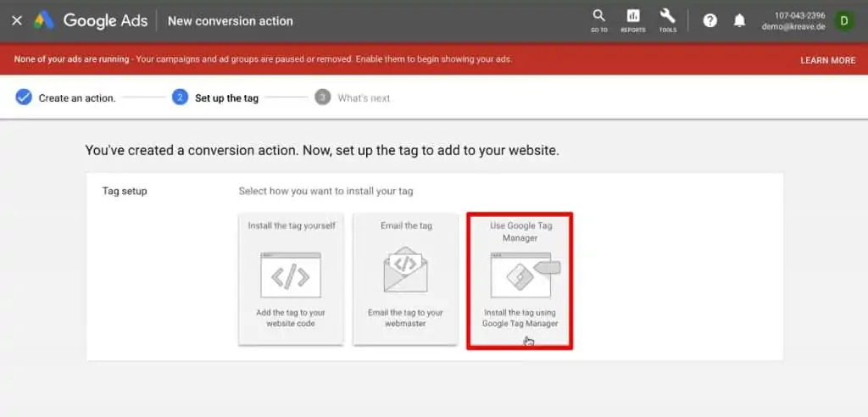The height and width of the screenshot is (417, 868).
Task: Click the envelope email tag icon
Action: click(x=406, y=270)
